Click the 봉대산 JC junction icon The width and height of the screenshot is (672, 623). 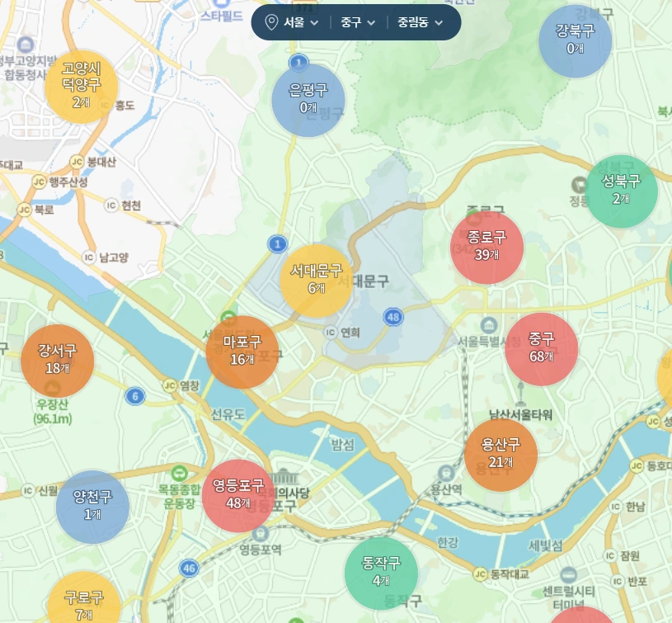77,162
